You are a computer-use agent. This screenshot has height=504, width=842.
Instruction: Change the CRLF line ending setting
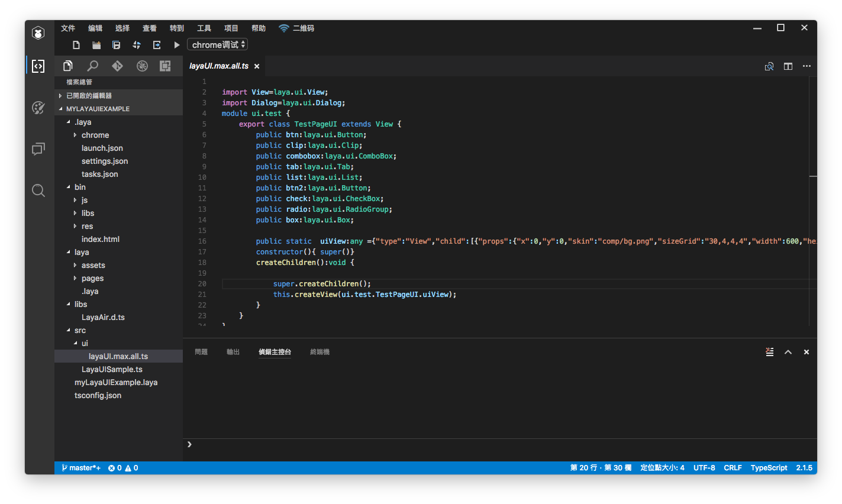[733, 468]
